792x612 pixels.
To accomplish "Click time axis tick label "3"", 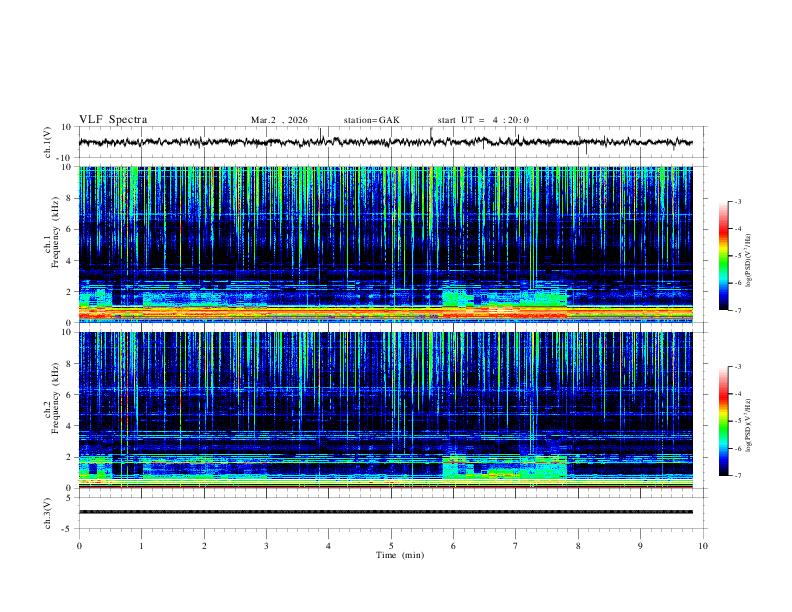I will click(x=266, y=546).
